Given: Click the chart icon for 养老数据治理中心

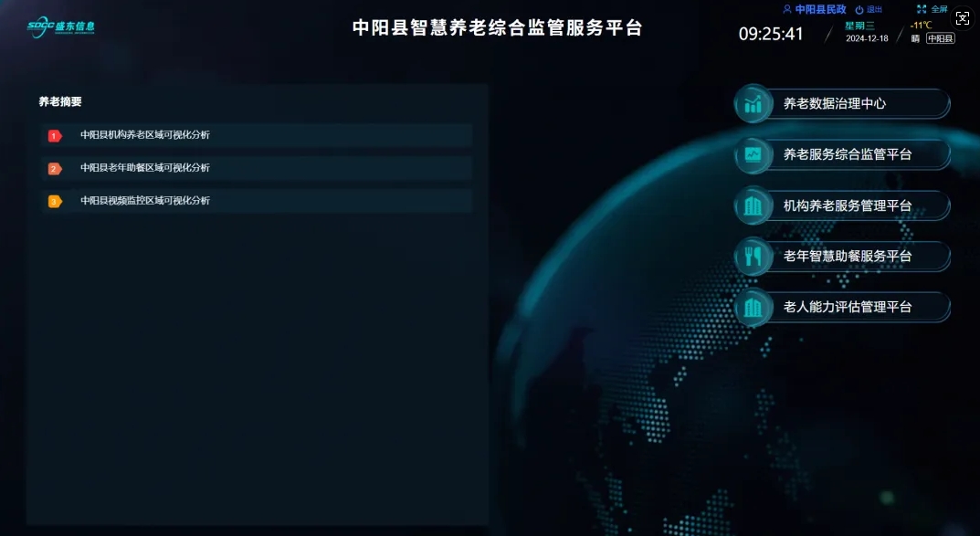Looking at the screenshot, I should point(753,104).
